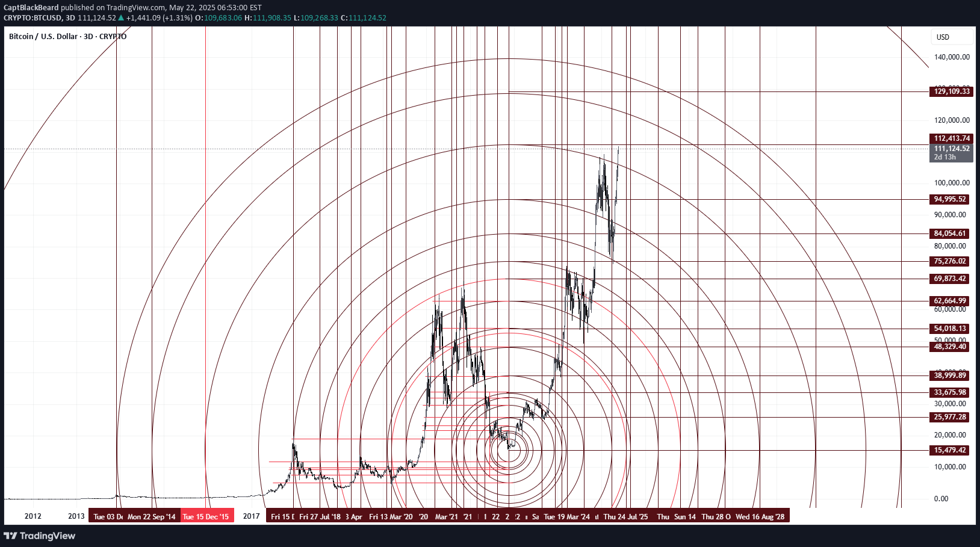Open the USD currency selector
The image size is (980, 547).
click(x=950, y=37)
